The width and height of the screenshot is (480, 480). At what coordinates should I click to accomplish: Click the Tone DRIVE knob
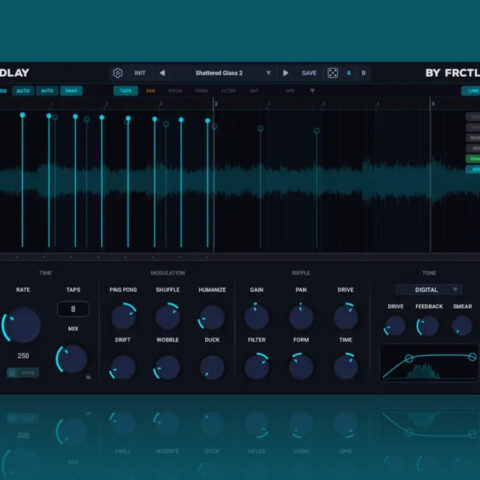395,326
